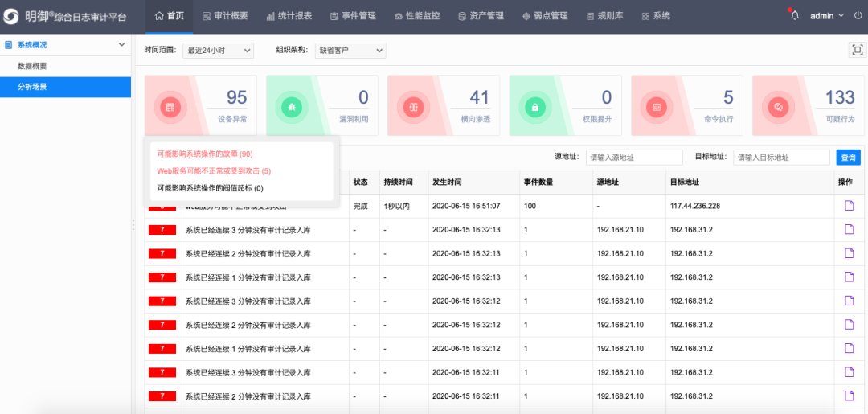Switch to the 审计概要 tab
This screenshot has height=414, width=868.
[223, 16]
